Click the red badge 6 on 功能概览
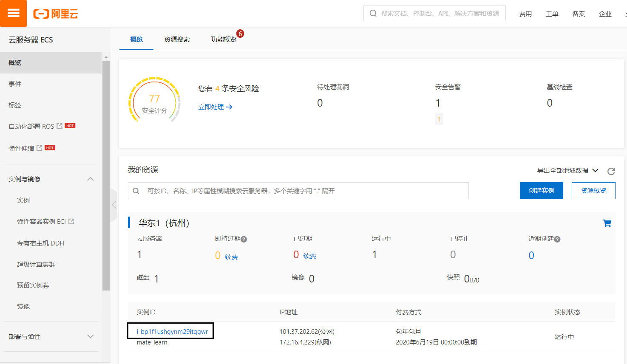This screenshot has width=627, height=364. tap(240, 34)
